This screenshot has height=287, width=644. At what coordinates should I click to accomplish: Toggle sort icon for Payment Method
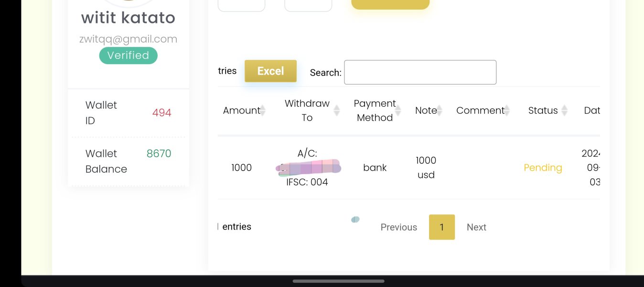[398, 111]
